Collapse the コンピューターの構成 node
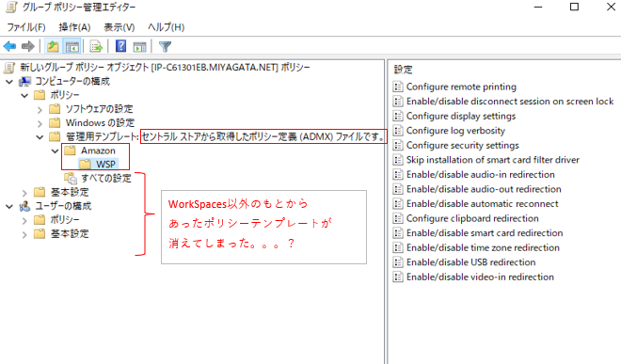 click(x=9, y=82)
